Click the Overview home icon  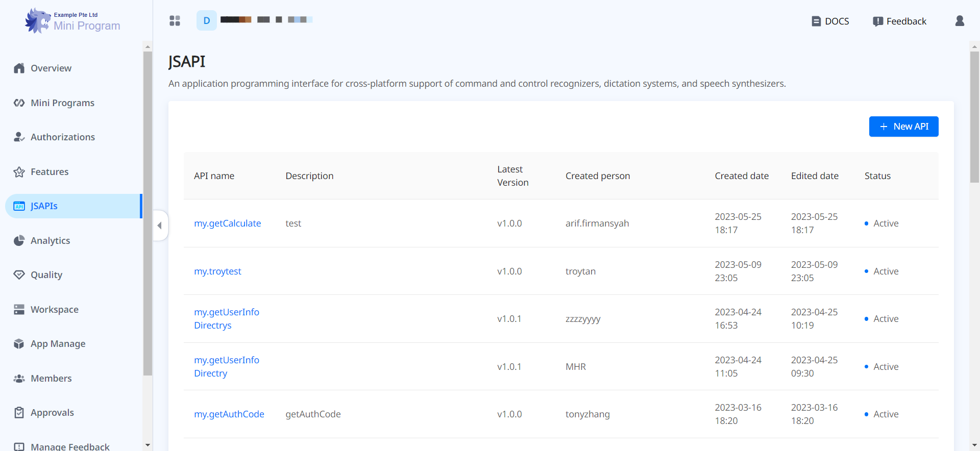pyautogui.click(x=19, y=68)
